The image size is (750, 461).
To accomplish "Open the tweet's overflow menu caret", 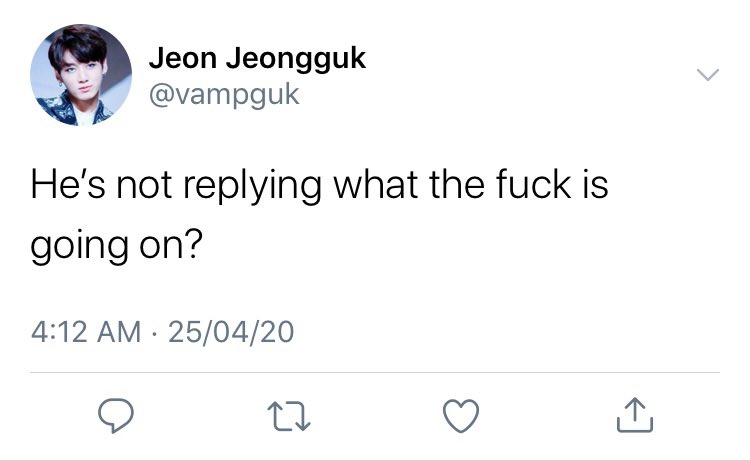I will (708, 75).
